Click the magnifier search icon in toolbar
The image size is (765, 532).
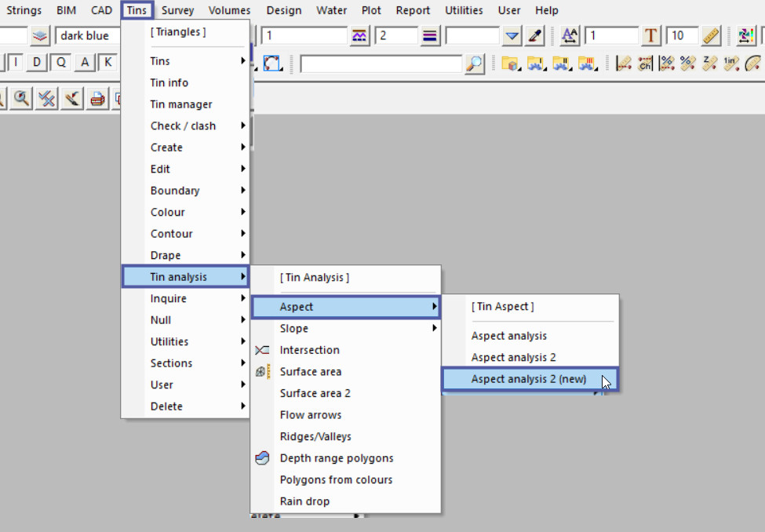click(475, 64)
